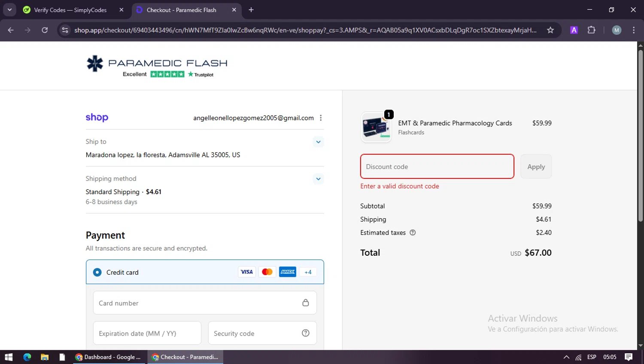This screenshot has height=364, width=644.
Task: Open account options menu next to email
Action: coord(321,118)
